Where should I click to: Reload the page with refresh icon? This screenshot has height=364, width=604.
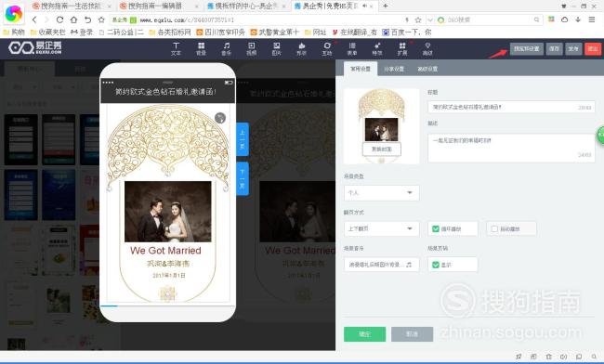[x=59, y=19]
